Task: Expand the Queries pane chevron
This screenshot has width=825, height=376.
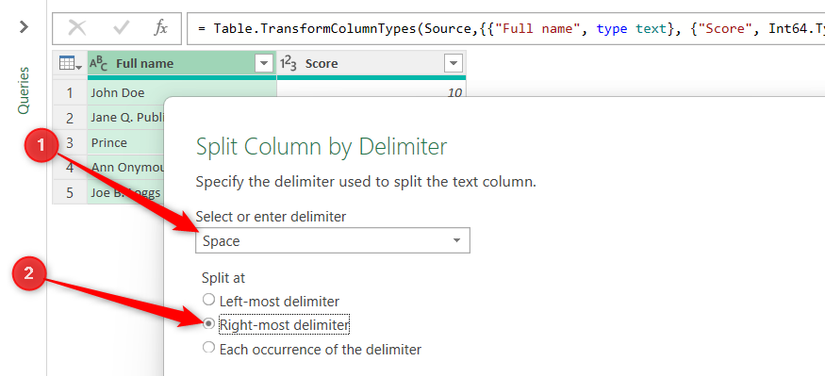Action: [x=24, y=27]
